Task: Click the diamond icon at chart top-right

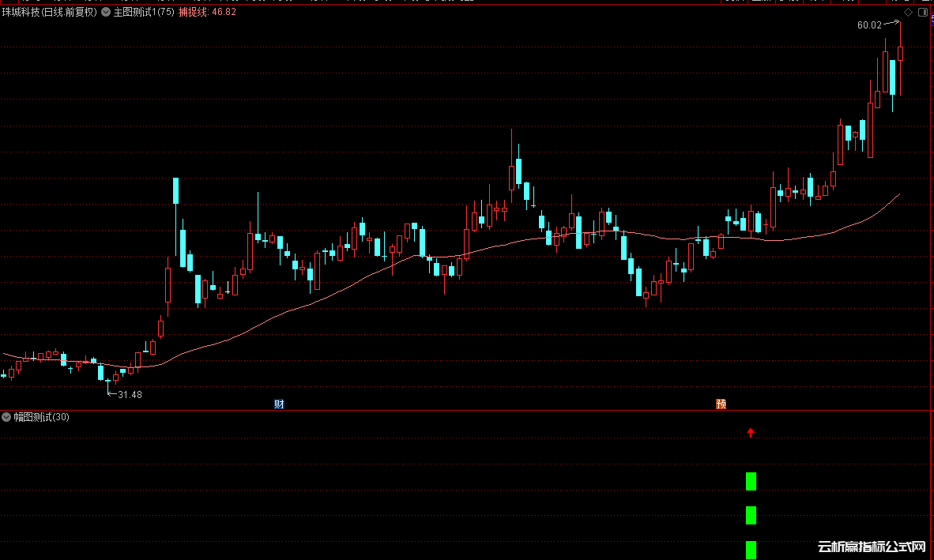Action: [908, 13]
